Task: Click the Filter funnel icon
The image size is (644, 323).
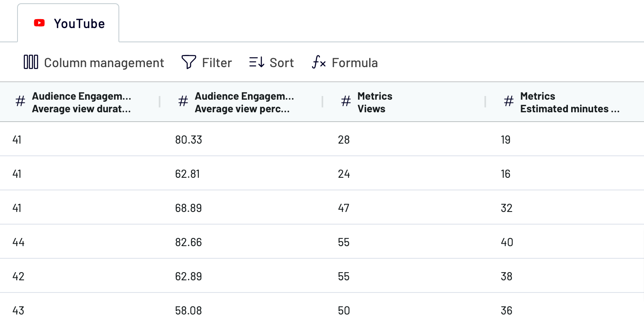Action: coord(188,62)
